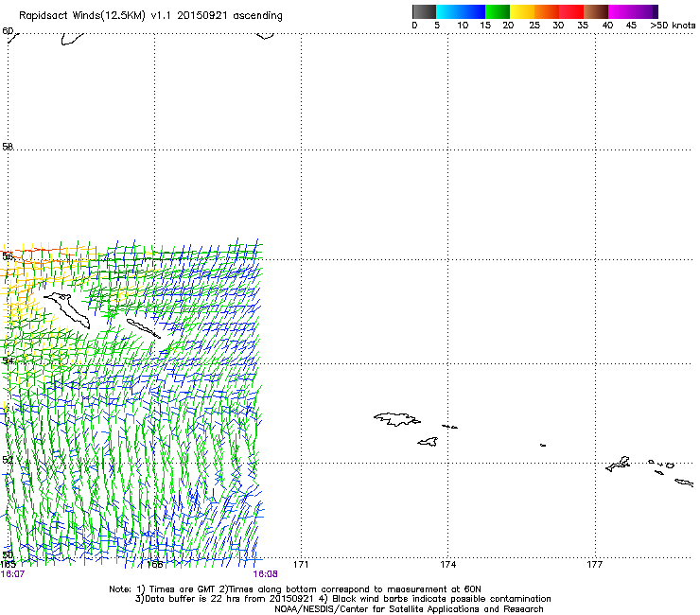
Task: Click the NOAA/NESDIS credit line
Action: point(409,609)
